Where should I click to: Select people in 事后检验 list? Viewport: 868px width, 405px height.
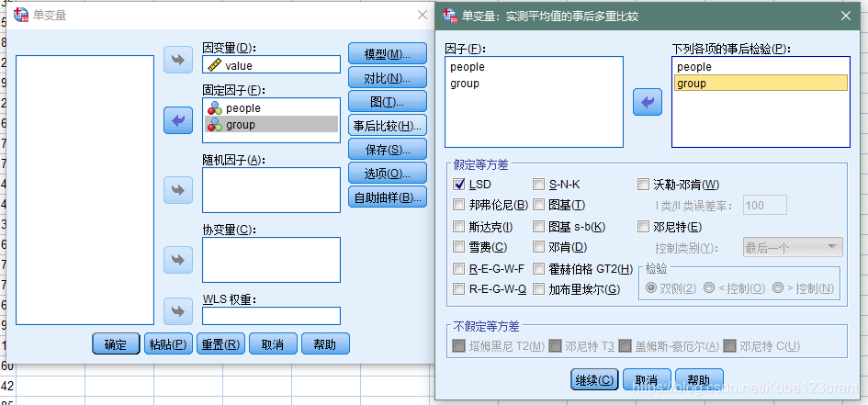761,67
